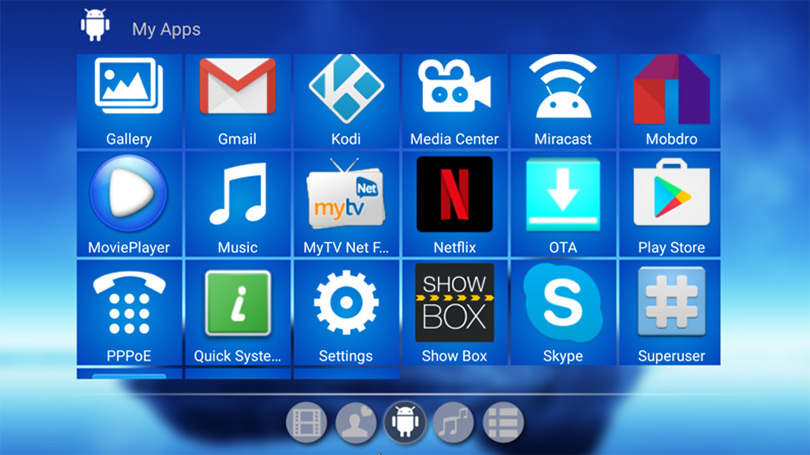Launch the Show Box app
810x455 pixels.
tap(454, 314)
